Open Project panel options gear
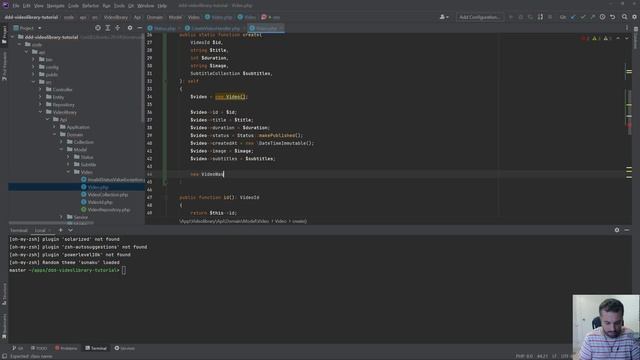Screen dimensions: 640x360 tap(130, 28)
